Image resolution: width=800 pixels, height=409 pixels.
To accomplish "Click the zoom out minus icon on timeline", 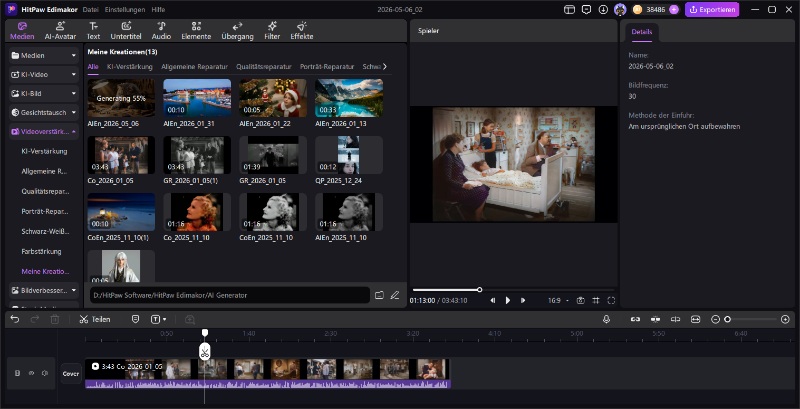I will tap(715, 319).
